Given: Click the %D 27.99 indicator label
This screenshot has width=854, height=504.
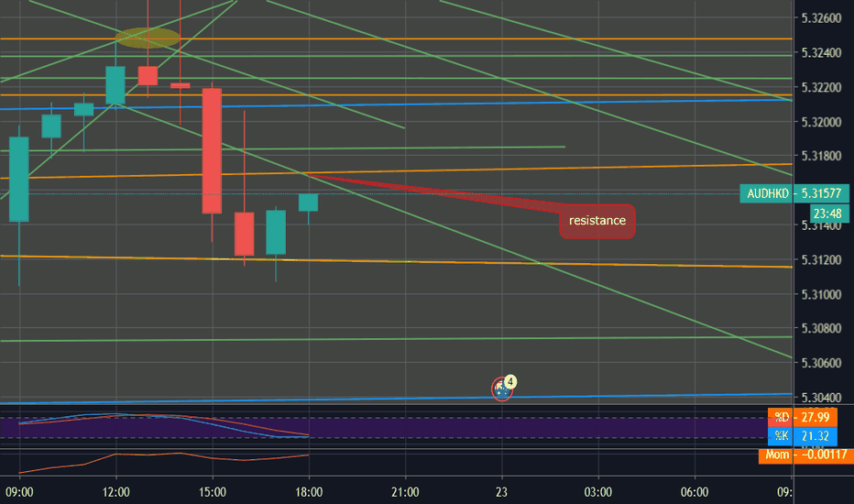Looking at the screenshot, I should click(803, 417).
